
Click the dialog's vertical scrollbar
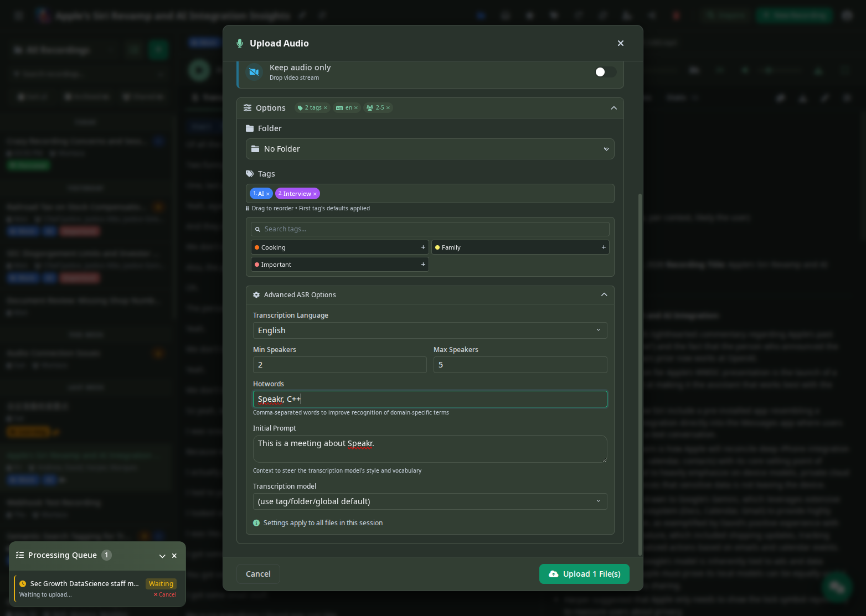[640, 375]
